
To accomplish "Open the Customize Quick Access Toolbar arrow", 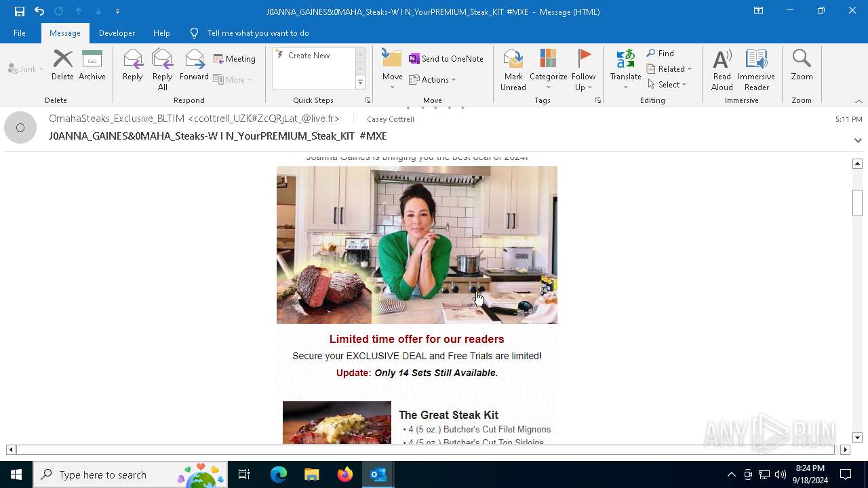I will click(x=117, y=12).
